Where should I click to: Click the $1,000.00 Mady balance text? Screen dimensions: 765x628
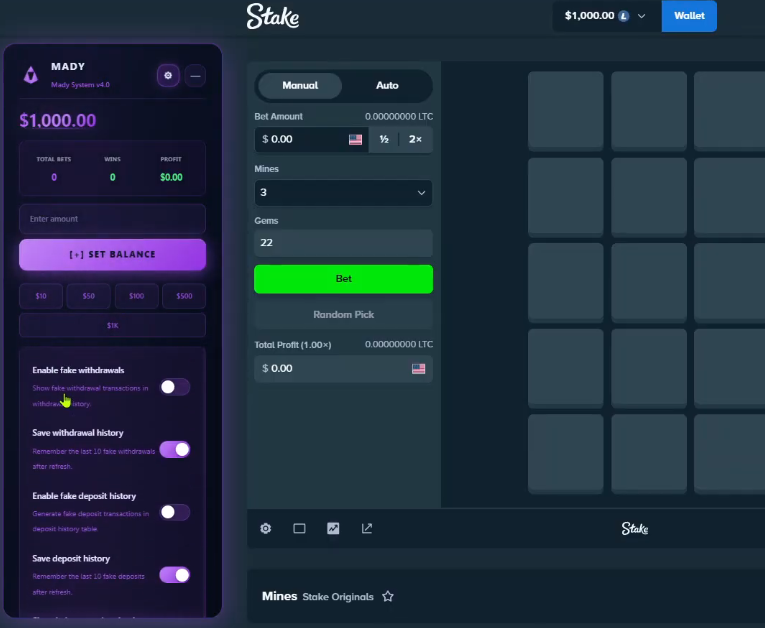click(x=58, y=121)
